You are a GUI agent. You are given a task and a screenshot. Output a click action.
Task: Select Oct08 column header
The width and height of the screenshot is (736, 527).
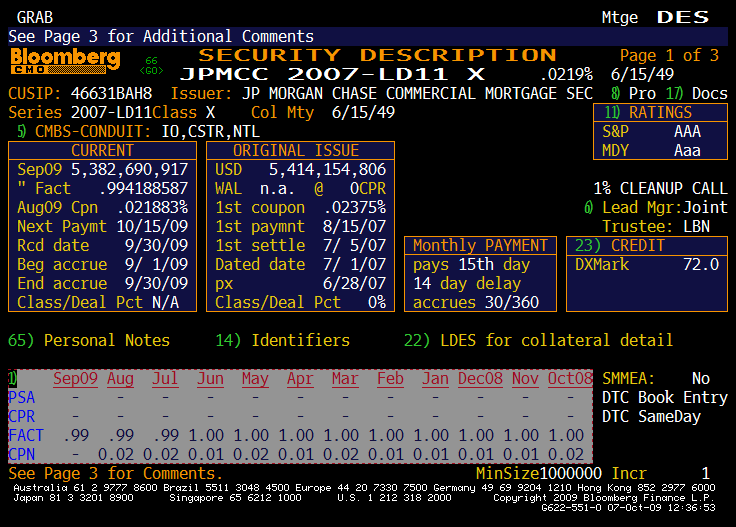pos(570,378)
